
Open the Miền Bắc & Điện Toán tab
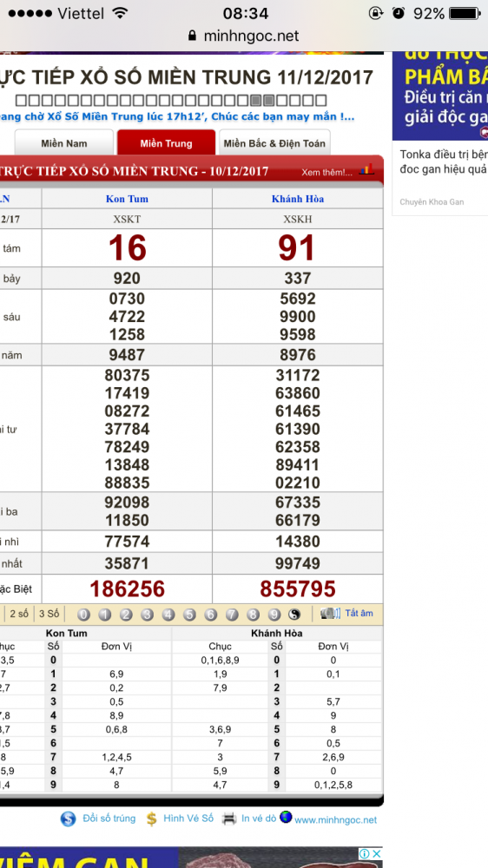(274, 143)
